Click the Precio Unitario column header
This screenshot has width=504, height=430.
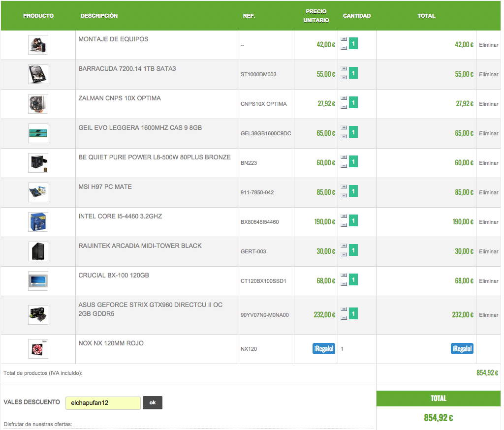[x=316, y=16]
